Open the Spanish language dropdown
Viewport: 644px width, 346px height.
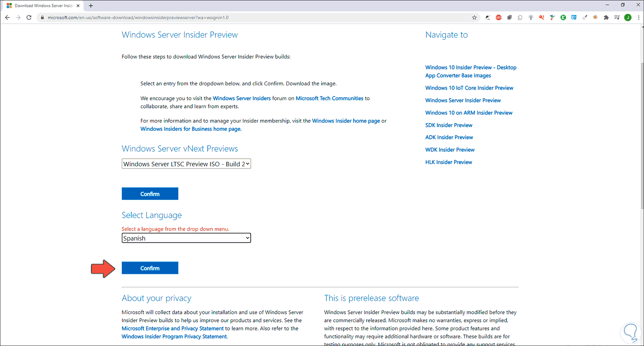tap(186, 238)
